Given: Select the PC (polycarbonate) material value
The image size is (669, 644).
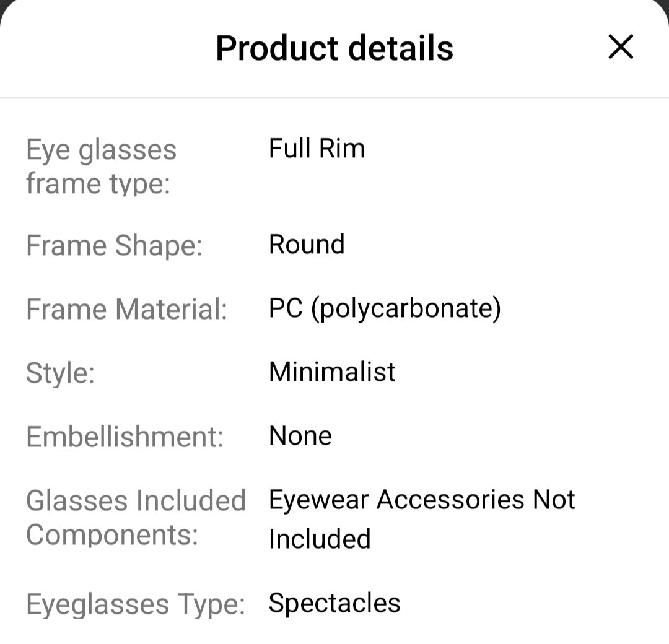Looking at the screenshot, I should [385, 308].
